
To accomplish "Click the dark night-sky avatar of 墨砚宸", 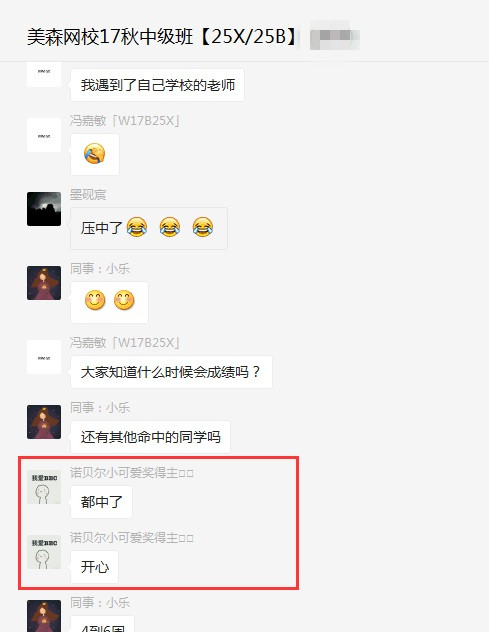I will click(44, 209).
